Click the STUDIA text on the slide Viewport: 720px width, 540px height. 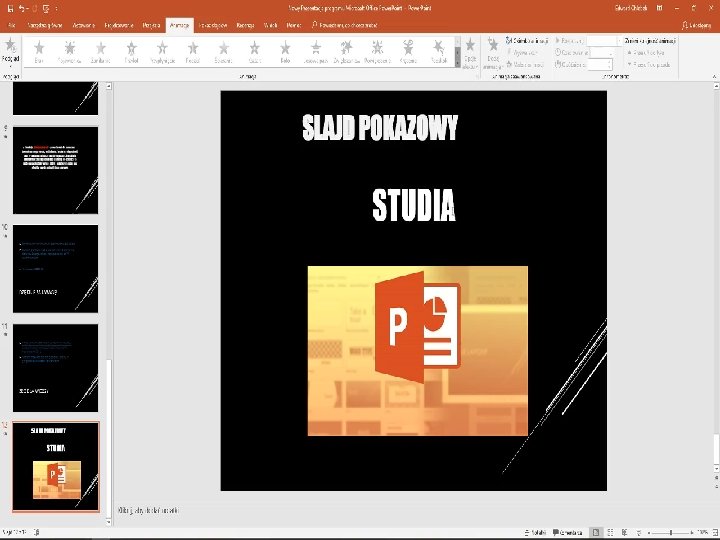point(414,205)
